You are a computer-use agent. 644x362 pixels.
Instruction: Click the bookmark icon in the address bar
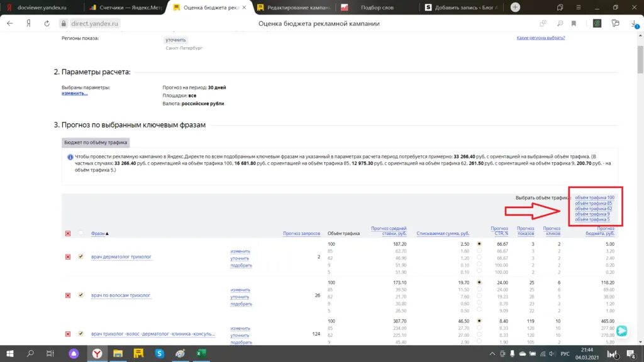point(574,23)
